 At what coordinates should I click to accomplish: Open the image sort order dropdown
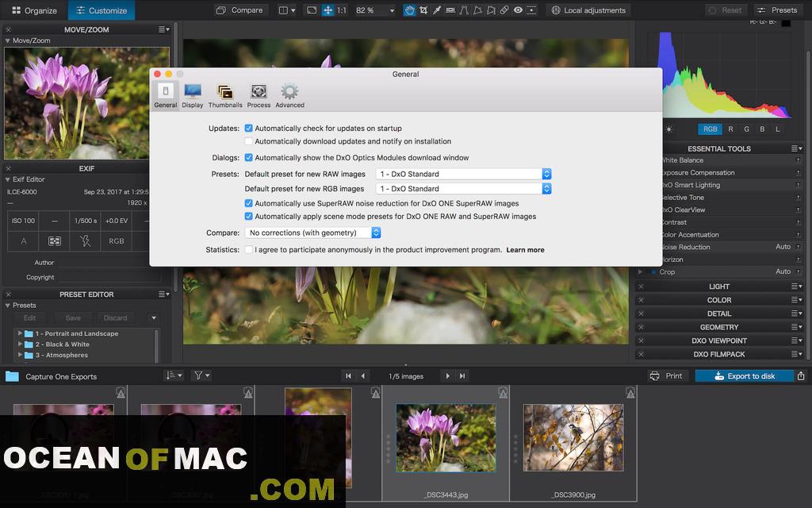174,375
